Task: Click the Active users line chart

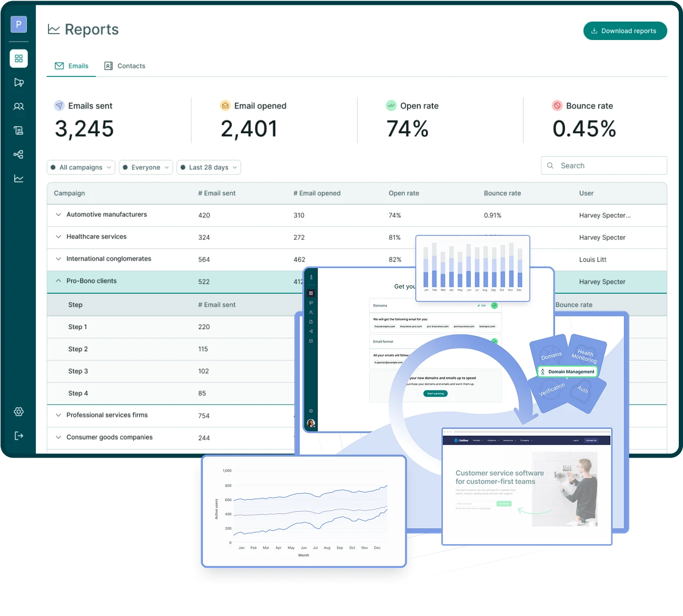Action: click(304, 511)
